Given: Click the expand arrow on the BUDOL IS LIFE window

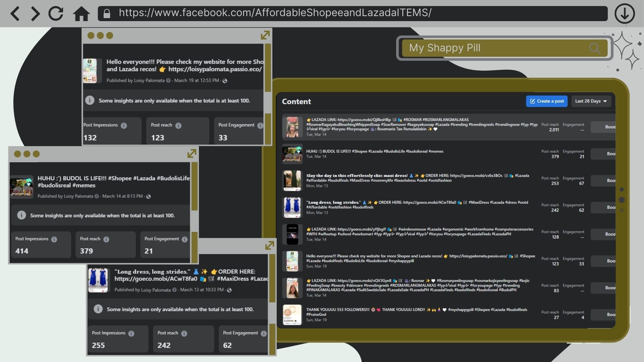Looking at the screenshot, I should click(x=192, y=154).
